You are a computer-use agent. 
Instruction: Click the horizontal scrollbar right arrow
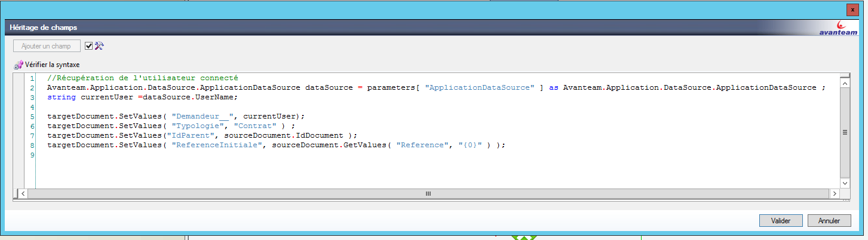(x=833, y=194)
